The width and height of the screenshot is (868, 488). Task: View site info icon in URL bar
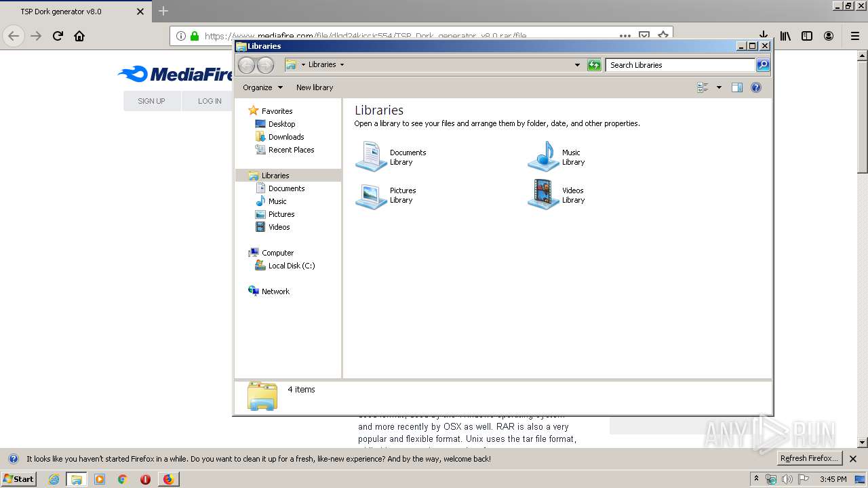181,36
